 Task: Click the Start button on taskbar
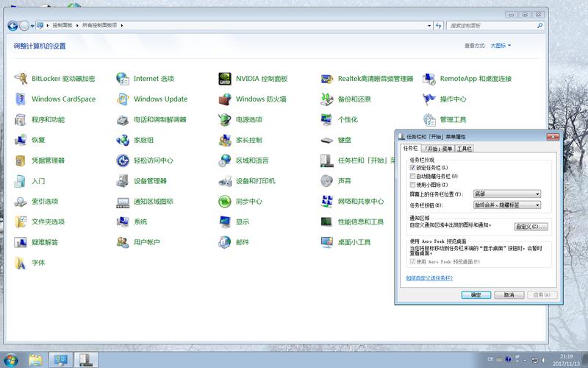coord(10,359)
